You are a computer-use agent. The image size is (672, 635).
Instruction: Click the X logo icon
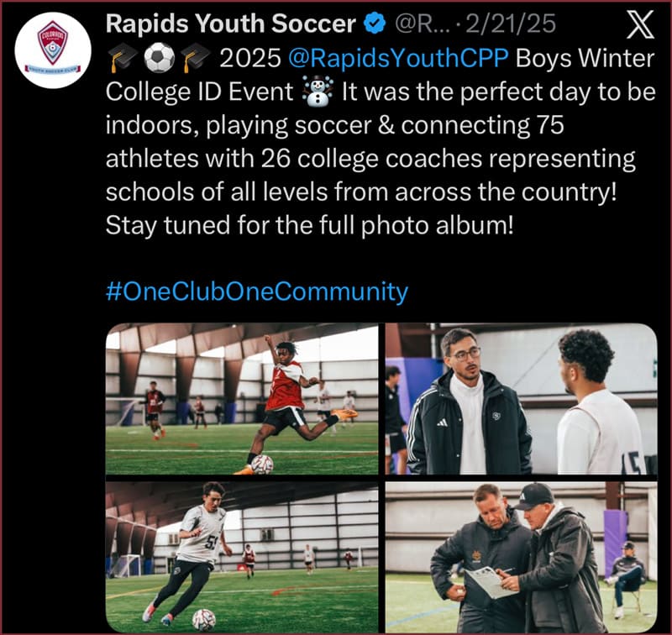coord(640,24)
